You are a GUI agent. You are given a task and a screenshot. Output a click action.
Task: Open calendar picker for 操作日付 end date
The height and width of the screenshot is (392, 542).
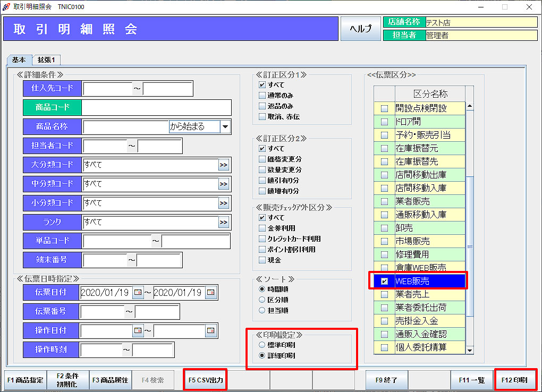211,330
